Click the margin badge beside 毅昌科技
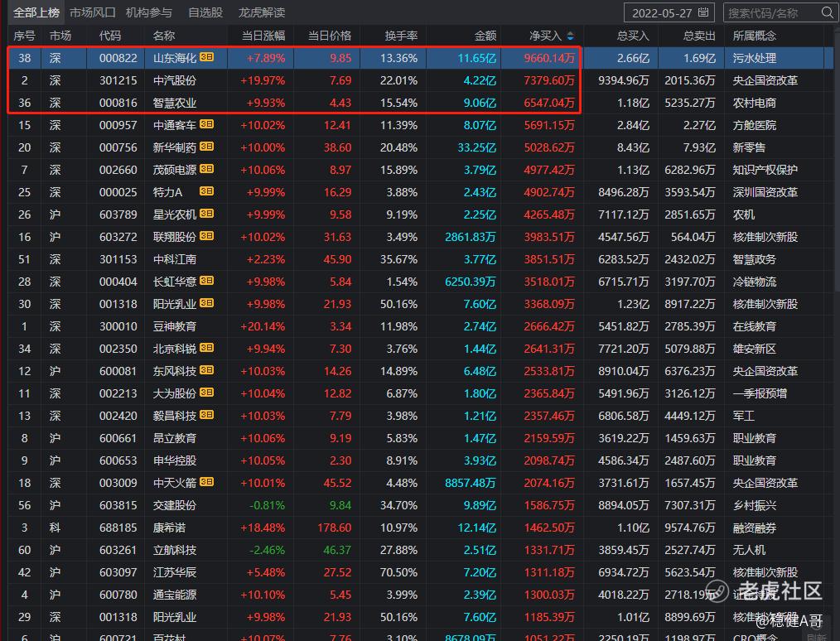The image size is (840, 641). coord(207,414)
